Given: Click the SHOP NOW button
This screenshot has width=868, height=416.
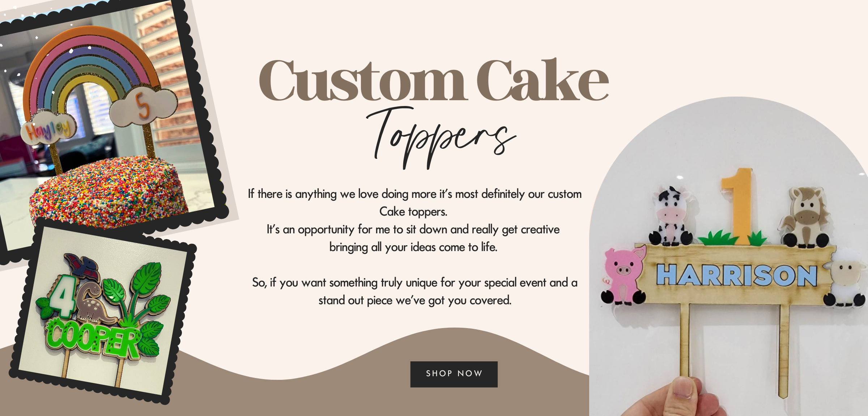Looking at the screenshot, I should point(454,374).
